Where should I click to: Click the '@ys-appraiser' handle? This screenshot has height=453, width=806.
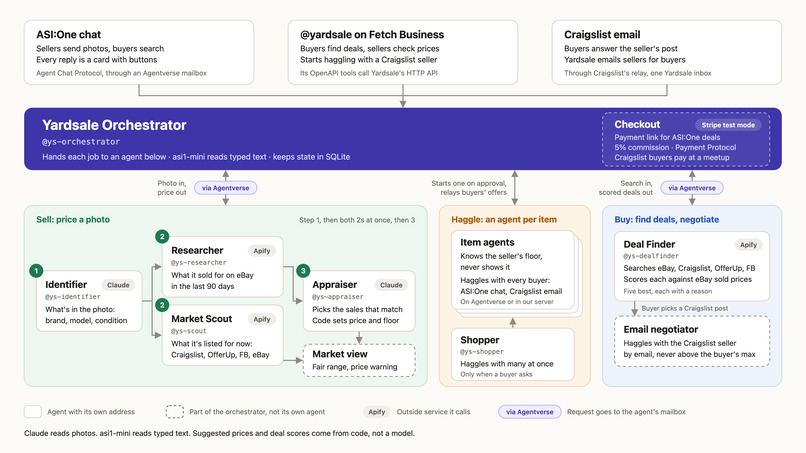pyautogui.click(x=338, y=297)
